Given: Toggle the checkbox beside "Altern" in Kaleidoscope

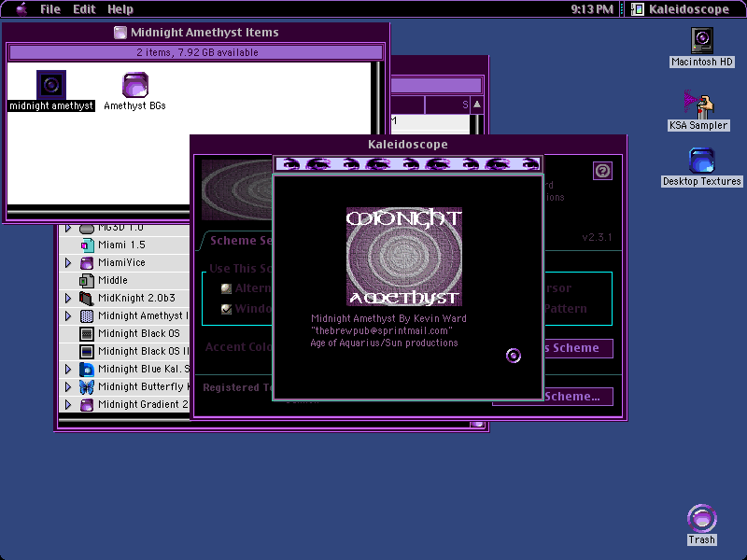Looking at the screenshot, I should coord(226,288).
